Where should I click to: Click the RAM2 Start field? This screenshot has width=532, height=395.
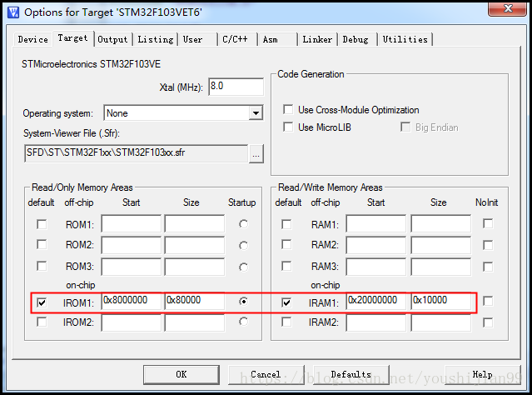(x=376, y=245)
